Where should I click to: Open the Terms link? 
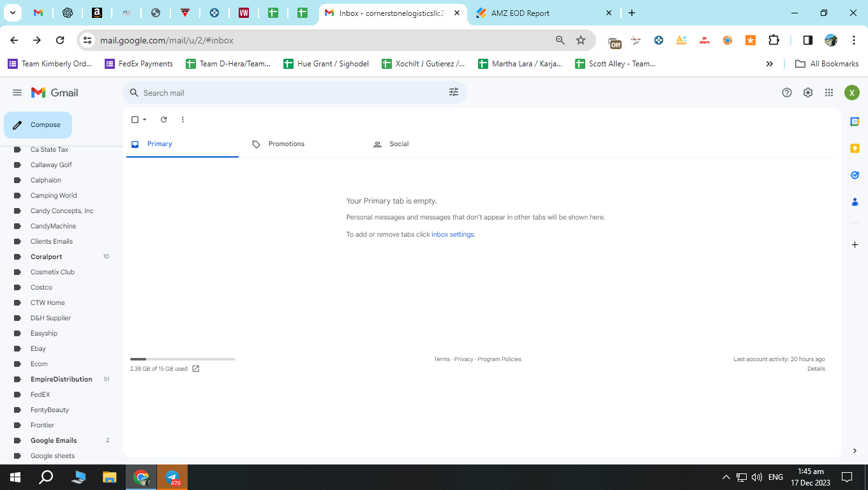pos(442,359)
